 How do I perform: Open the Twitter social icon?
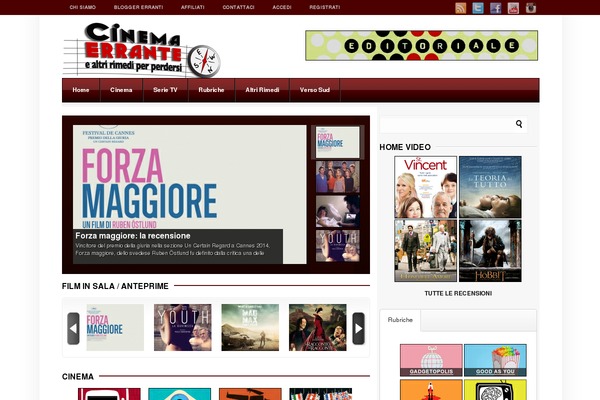(478, 8)
